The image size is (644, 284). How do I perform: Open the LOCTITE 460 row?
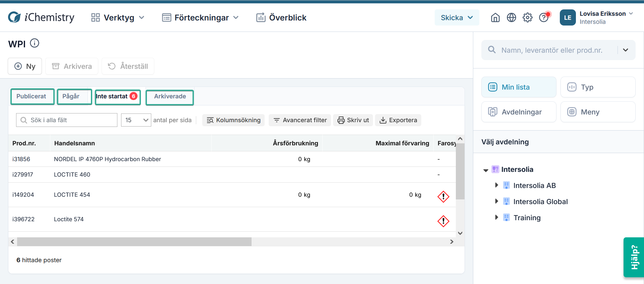[232, 175]
